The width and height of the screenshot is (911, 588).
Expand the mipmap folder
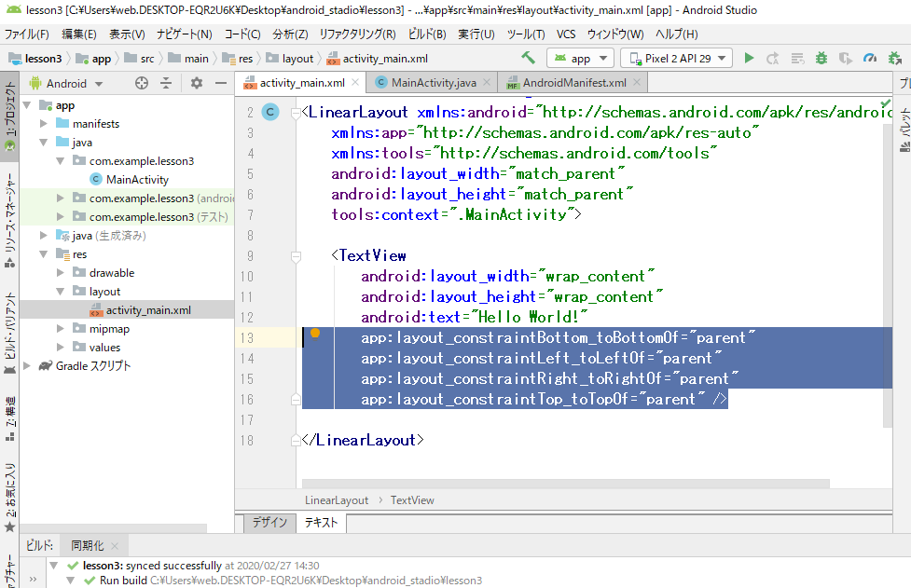pos(61,329)
